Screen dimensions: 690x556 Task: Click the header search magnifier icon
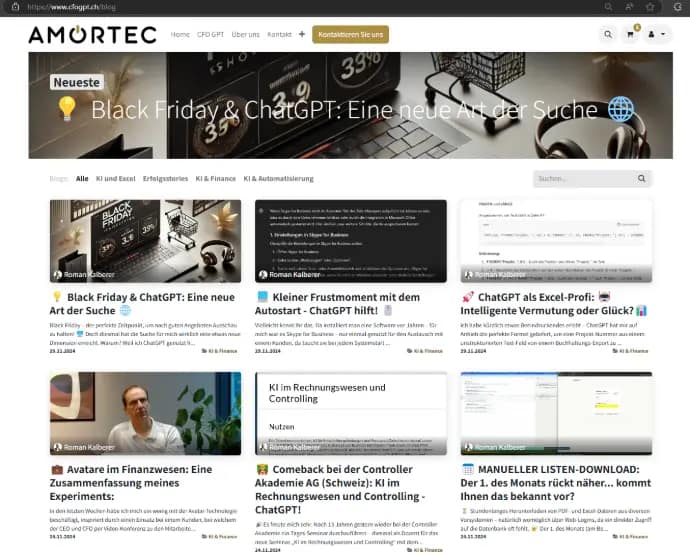click(x=608, y=34)
